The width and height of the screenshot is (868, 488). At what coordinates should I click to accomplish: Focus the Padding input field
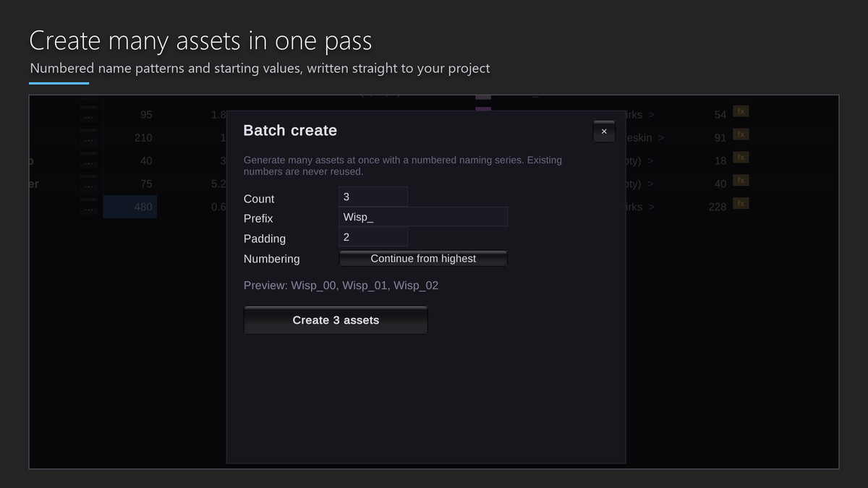point(373,237)
